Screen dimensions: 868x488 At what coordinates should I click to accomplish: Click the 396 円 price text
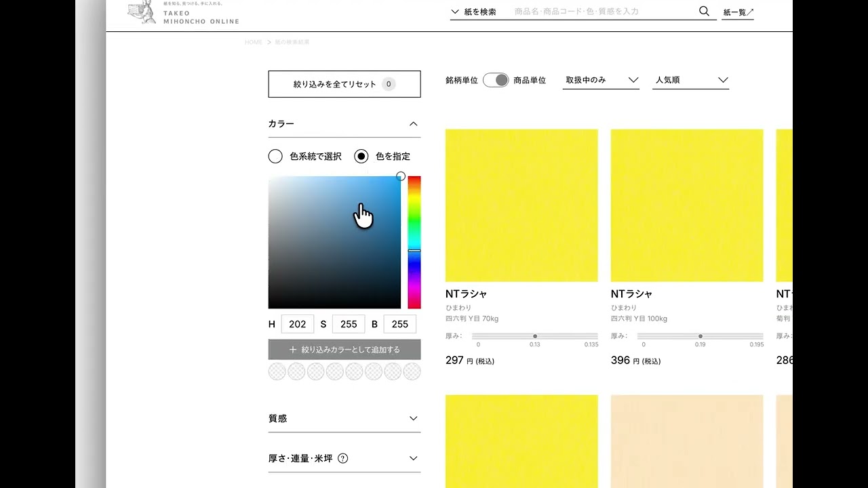(x=635, y=361)
